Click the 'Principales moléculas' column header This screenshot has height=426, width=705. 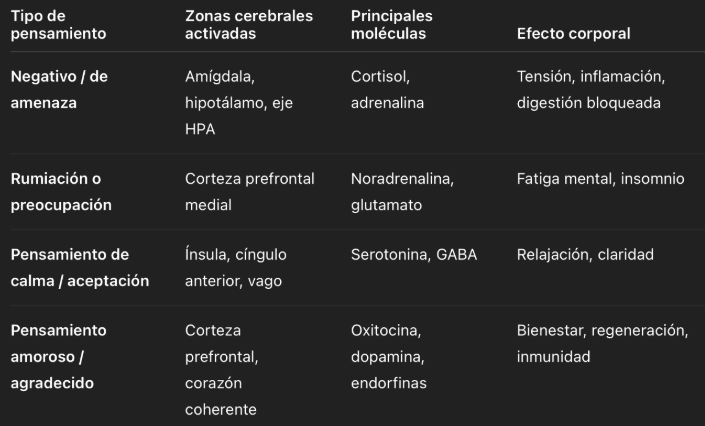(392, 25)
